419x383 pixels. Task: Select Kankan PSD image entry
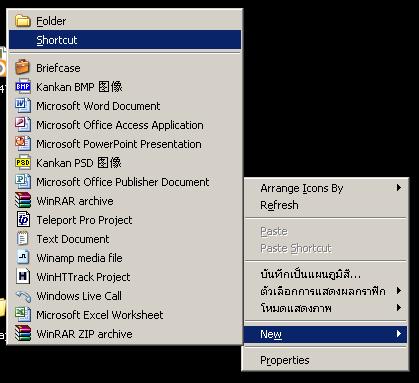[x=125, y=163]
